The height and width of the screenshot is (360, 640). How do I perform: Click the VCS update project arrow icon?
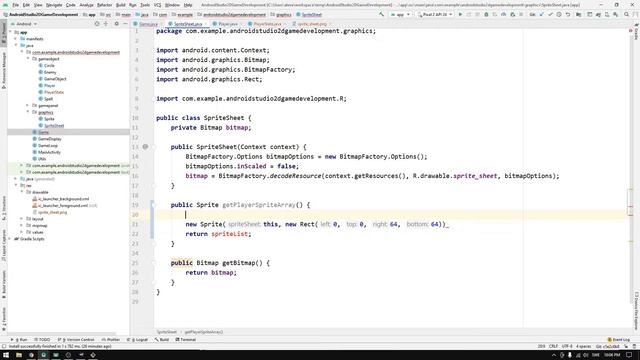[542, 15]
